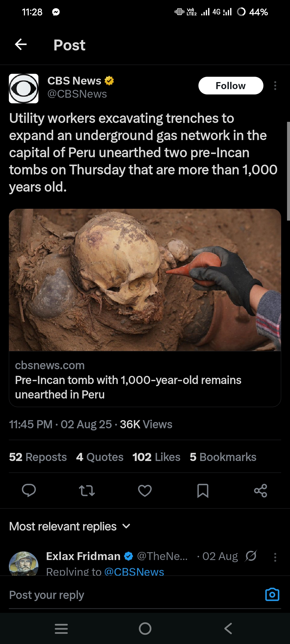The width and height of the screenshot is (290, 644).
Task: Tap the share icon
Action: 260,490
